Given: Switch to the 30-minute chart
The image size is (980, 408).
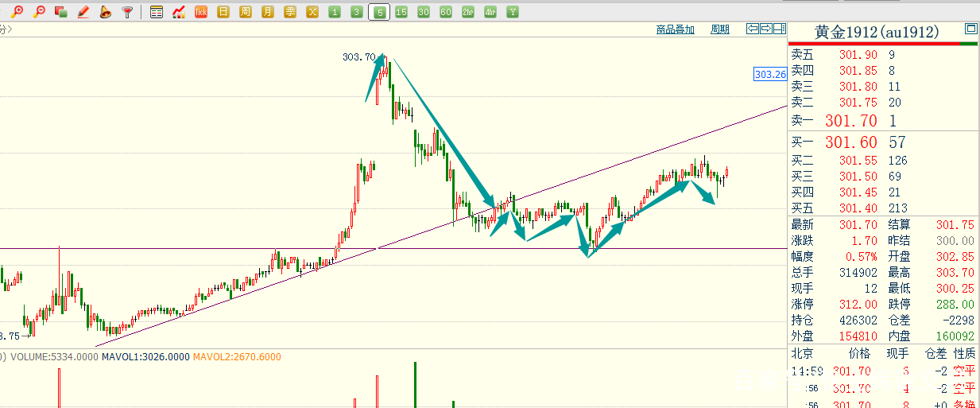Looking at the screenshot, I should click(x=424, y=12).
